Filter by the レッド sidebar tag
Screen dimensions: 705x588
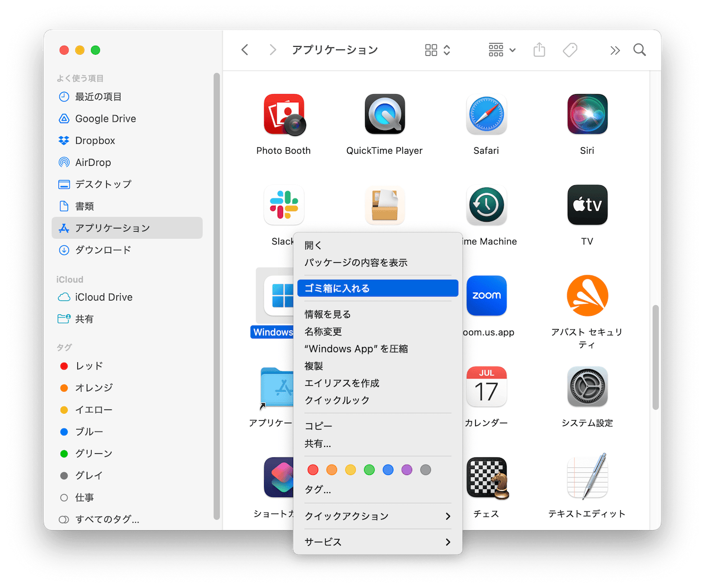127,366
